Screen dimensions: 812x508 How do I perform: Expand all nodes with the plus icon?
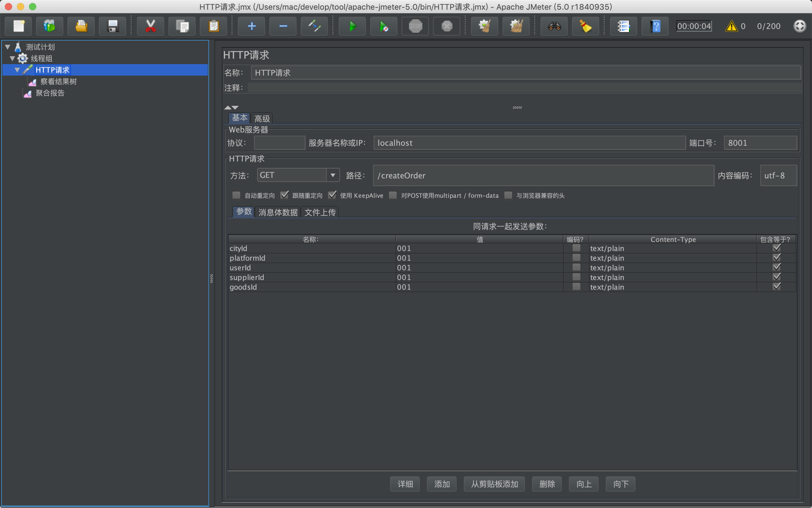(252, 26)
